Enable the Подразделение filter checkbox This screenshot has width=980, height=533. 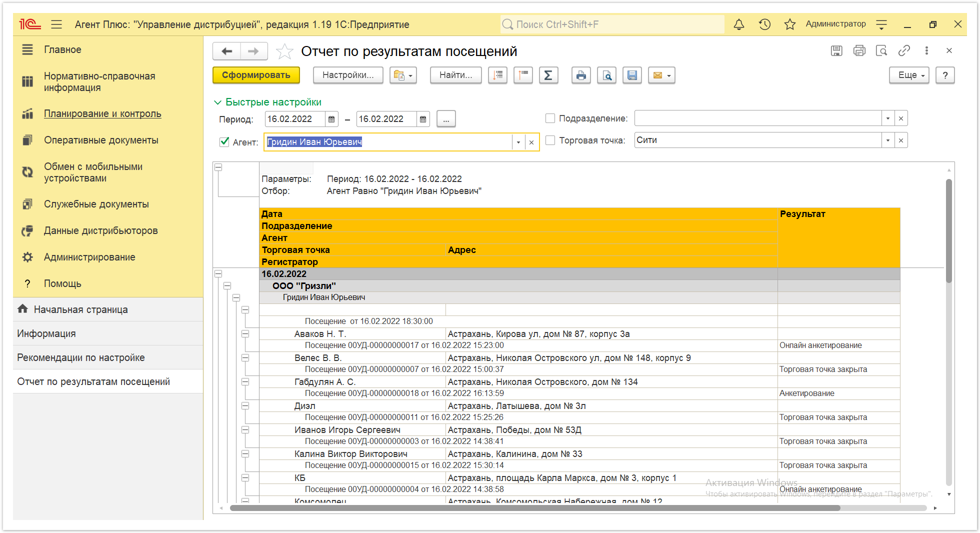point(550,118)
